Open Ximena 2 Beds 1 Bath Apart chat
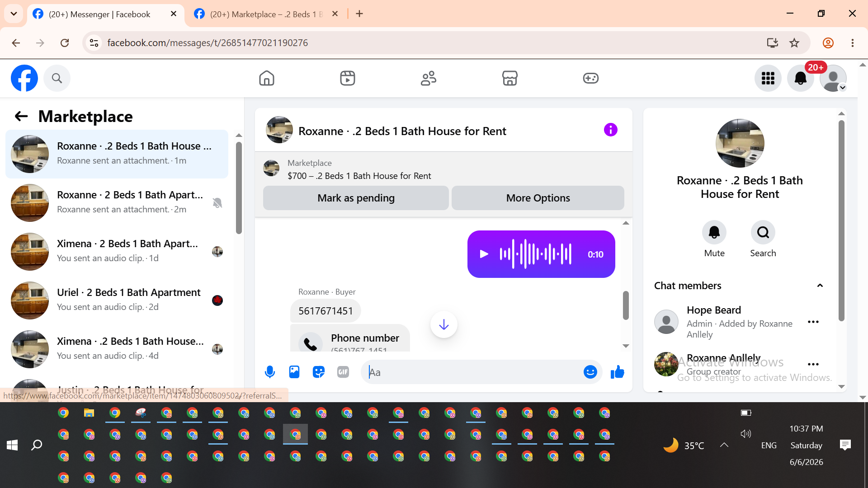This screenshot has height=488, width=868. 117,252
